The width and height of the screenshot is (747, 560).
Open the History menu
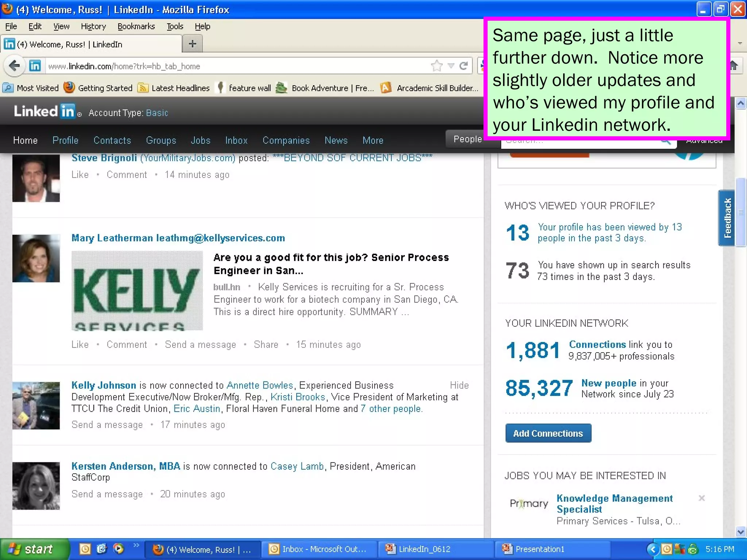(93, 26)
